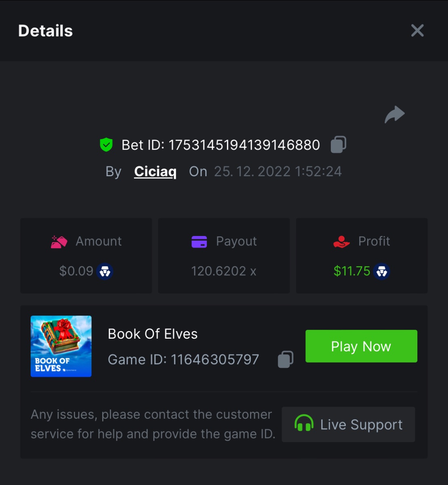Click the purple Payout card icon
Image resolution: width=448 pixels, height=485 pixels.
click(x=199, y=242)
